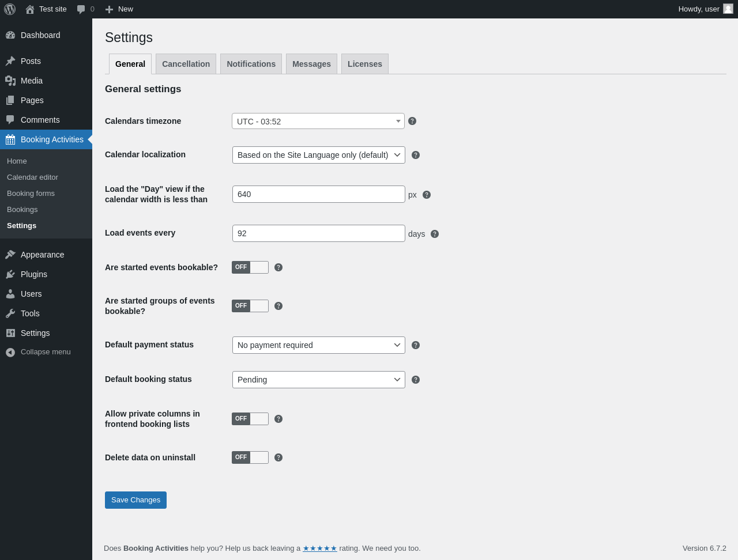Toggle Delete data on uninstall switch
Viewport: 738px width, 560px height.
point(250,457)
